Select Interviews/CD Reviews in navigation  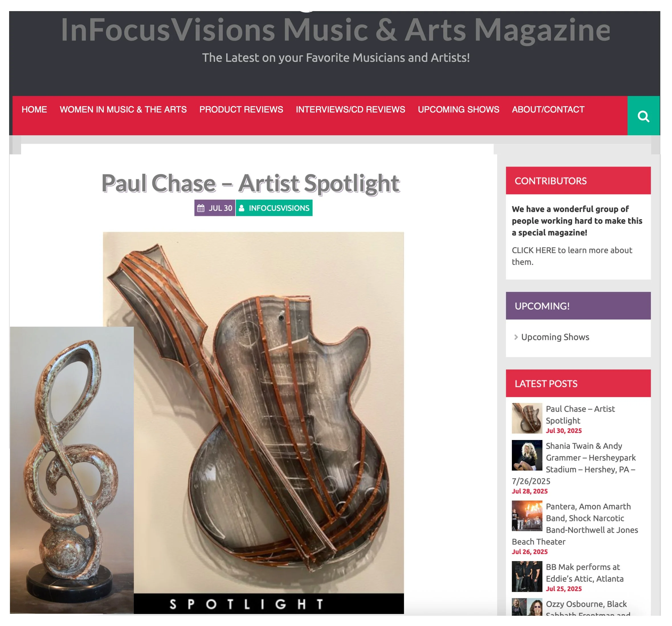[x=350, y=110]
